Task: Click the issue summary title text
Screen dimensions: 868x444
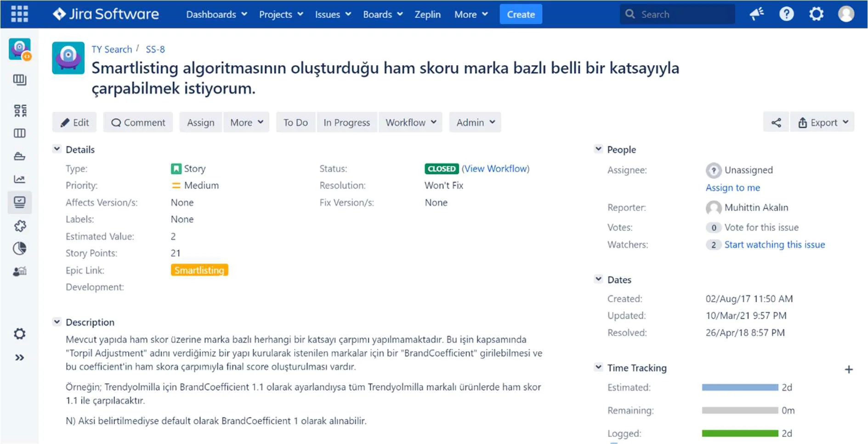Action: pos(385,78)
